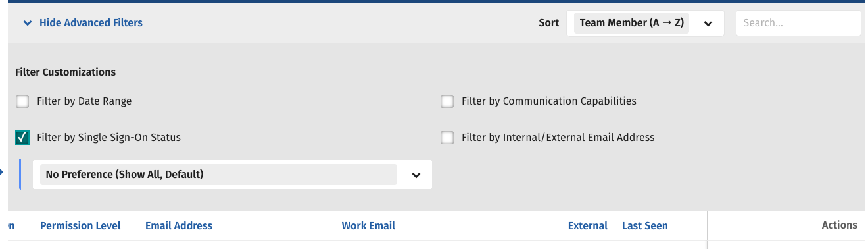Open the Team Member (A → Z) sort dropdown
The image size is (868, 249).
pos(645,23)
